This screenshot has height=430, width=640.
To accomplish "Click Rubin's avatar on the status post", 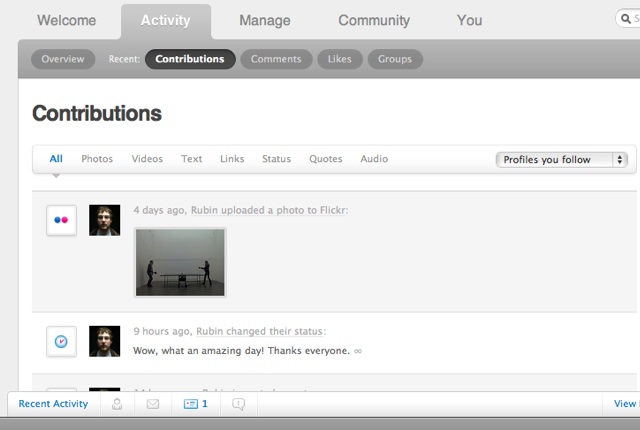I will click(104, 341).
